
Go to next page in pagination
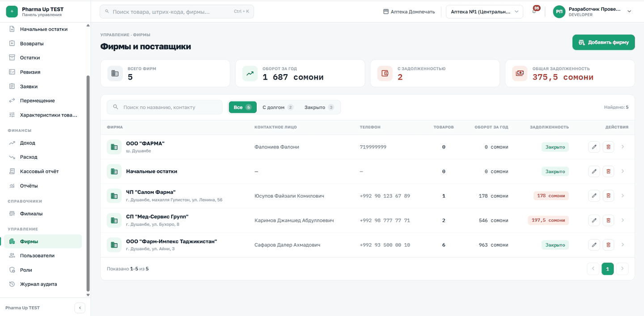(622, 269)
